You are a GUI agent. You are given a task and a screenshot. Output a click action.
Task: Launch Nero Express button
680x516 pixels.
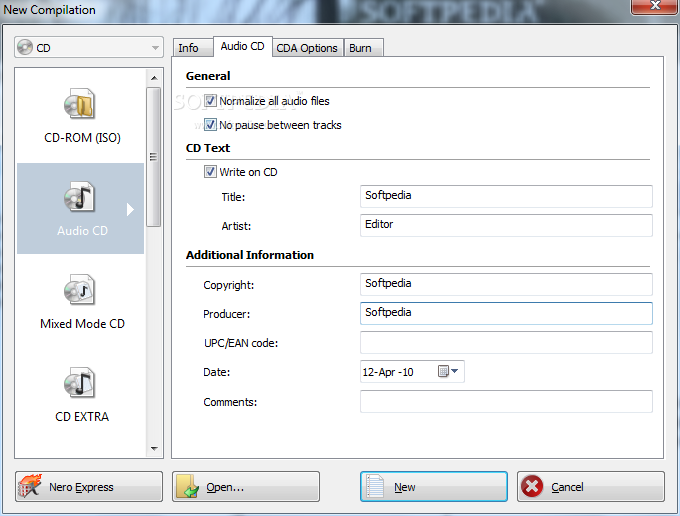89,487
